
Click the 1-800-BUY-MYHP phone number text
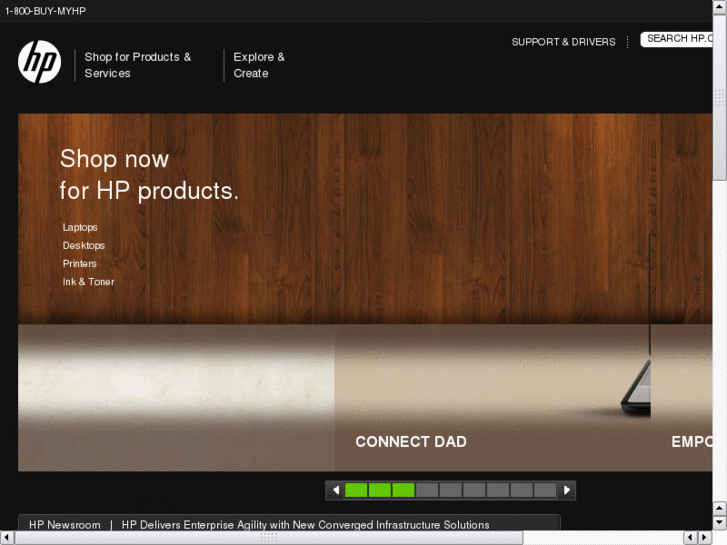pyautogui.click(x=45, y=11)
